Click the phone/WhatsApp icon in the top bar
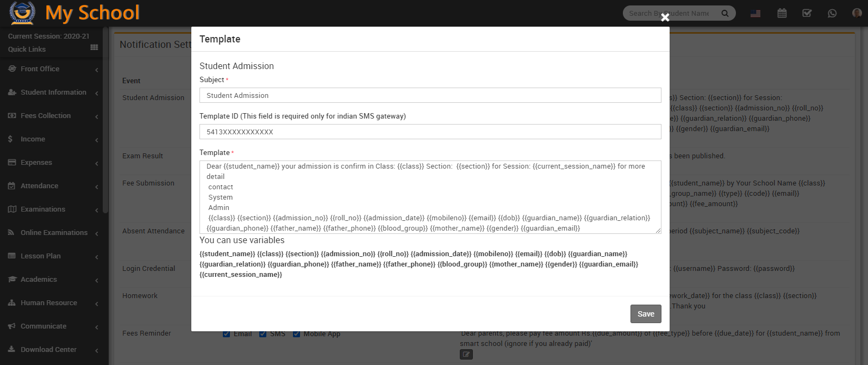Viewport: 868px width, 365px height. tap(832, 13)
